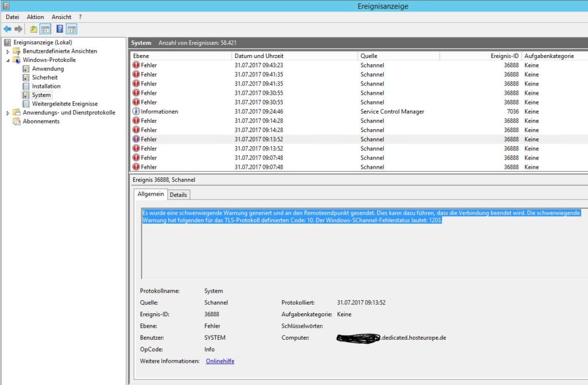The height and width of the screenshot is (385, 588).
Task: Open the Aktion menu
Action: (35, 17)
